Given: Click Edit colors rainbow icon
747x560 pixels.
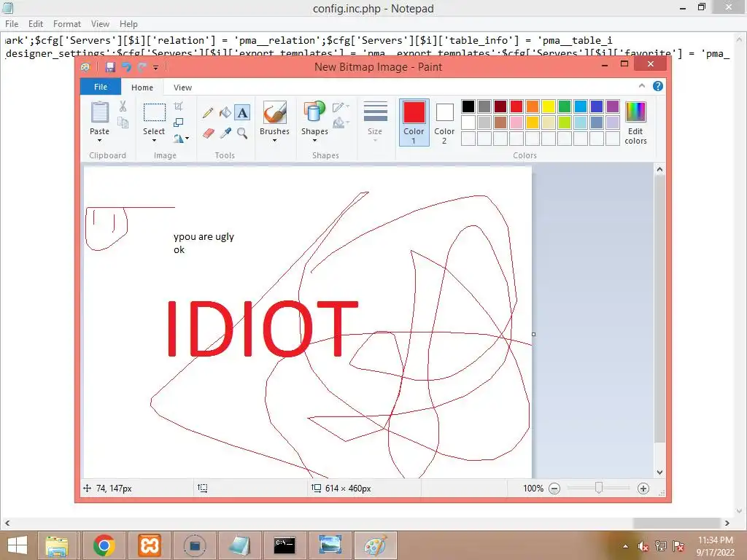Looking at the screenshot, I should pos(635,112).
